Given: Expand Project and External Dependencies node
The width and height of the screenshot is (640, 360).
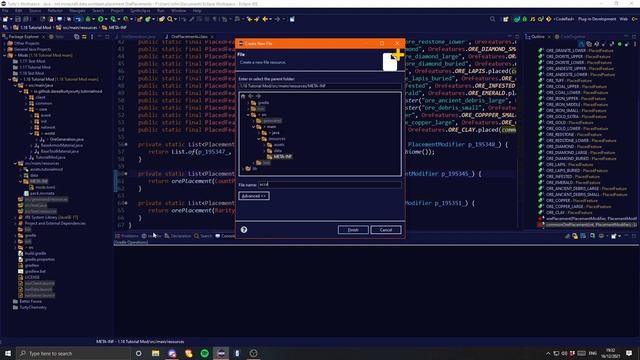Looking at the screenshot, I should 16,224.
